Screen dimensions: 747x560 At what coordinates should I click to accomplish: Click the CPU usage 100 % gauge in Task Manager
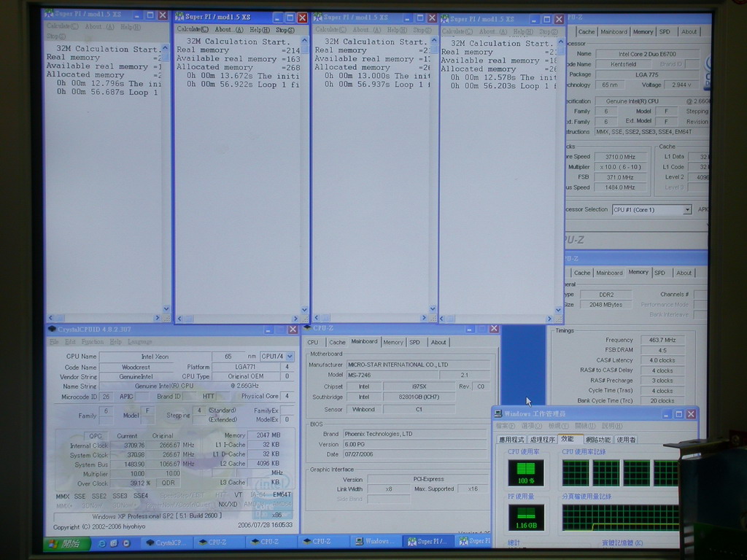click(x=526, y=472)
